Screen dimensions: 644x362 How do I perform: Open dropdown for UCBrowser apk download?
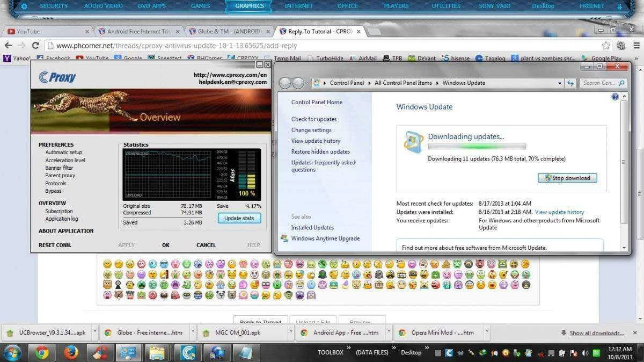[95, 332]
